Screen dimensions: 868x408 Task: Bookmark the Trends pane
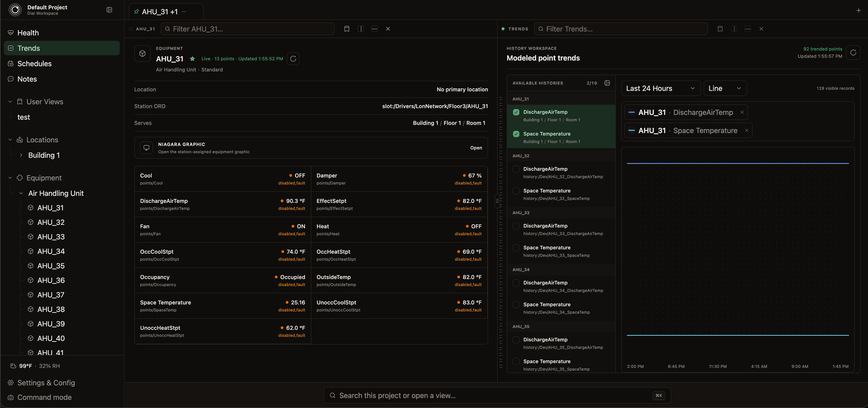(720, 29)
